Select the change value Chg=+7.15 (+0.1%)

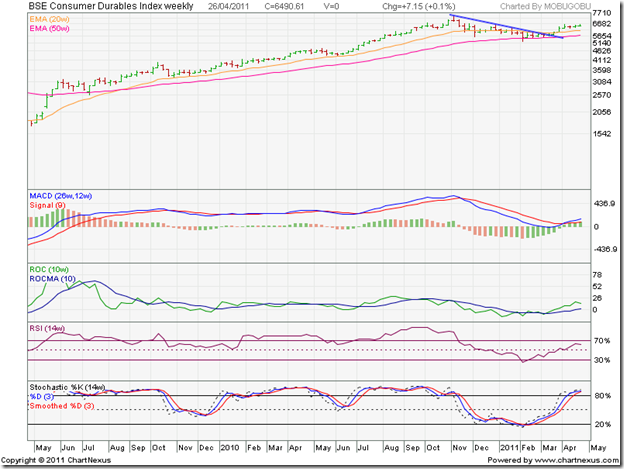[x=419, y=7]
